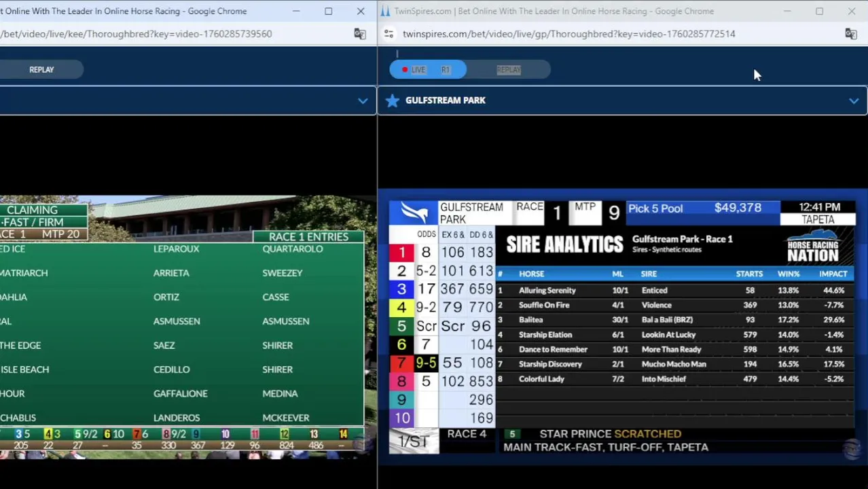Click '12:41 PM' time in video
This screenshot has width=868, height=489.
tap(820, 207)
